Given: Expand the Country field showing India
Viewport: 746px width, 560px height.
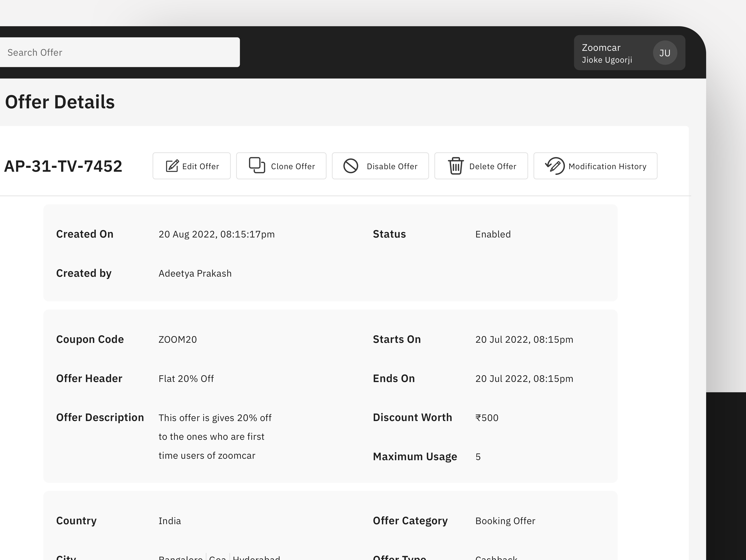Looking at the screenshot, I should click(x=170, y=520).
